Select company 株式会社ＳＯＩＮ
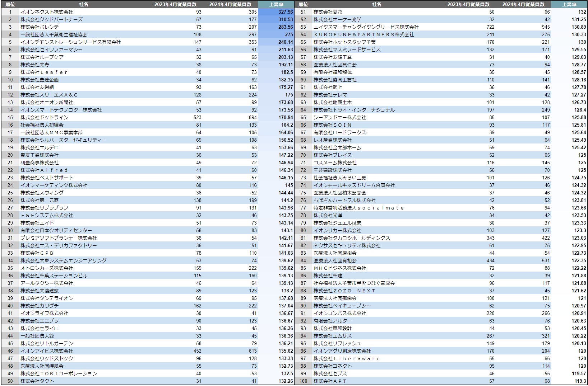The width and height of the screenshot is (588, 386). click(333, 125)
